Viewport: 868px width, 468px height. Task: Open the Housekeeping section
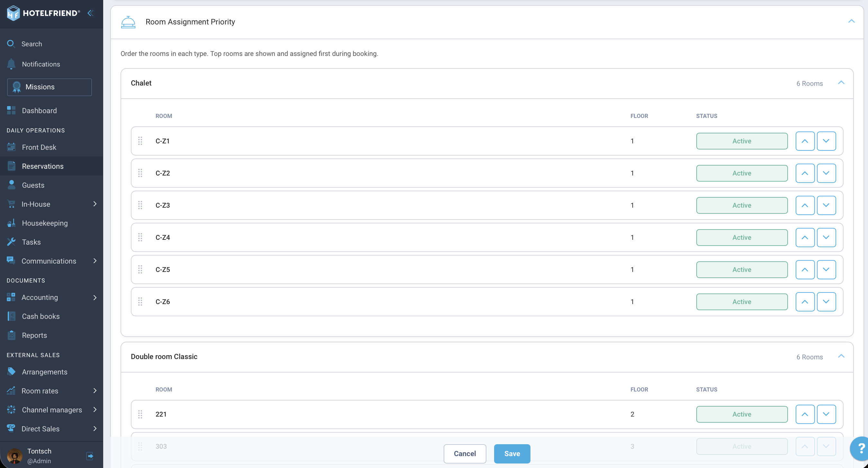(51, 223)
